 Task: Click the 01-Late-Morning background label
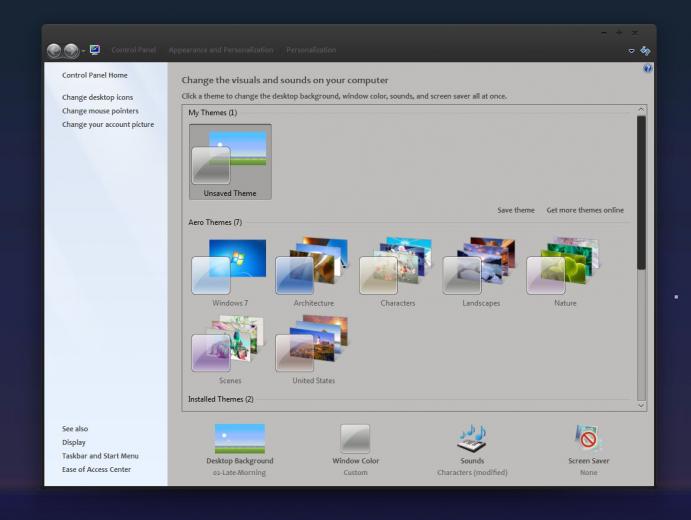239,472
